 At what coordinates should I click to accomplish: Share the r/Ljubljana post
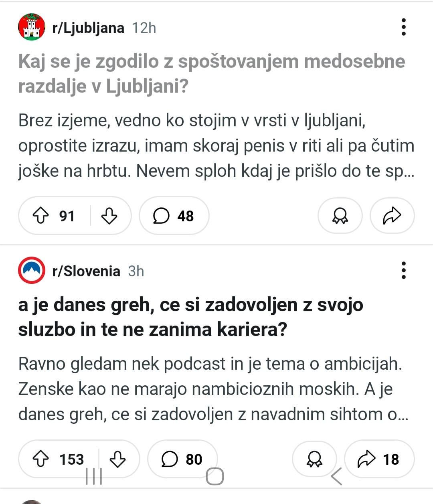(392, 216)
